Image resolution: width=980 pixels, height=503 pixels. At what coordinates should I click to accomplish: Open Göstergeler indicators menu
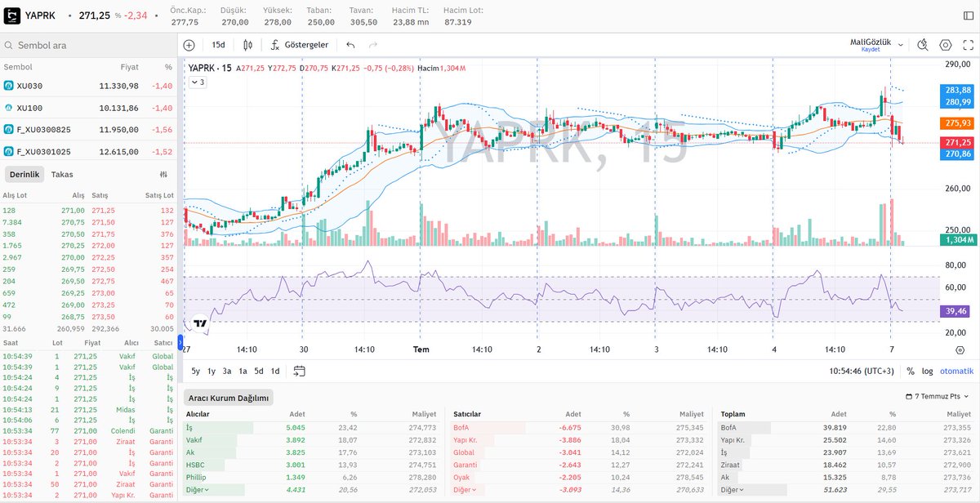pyautogui.click(x=299, y=45)
